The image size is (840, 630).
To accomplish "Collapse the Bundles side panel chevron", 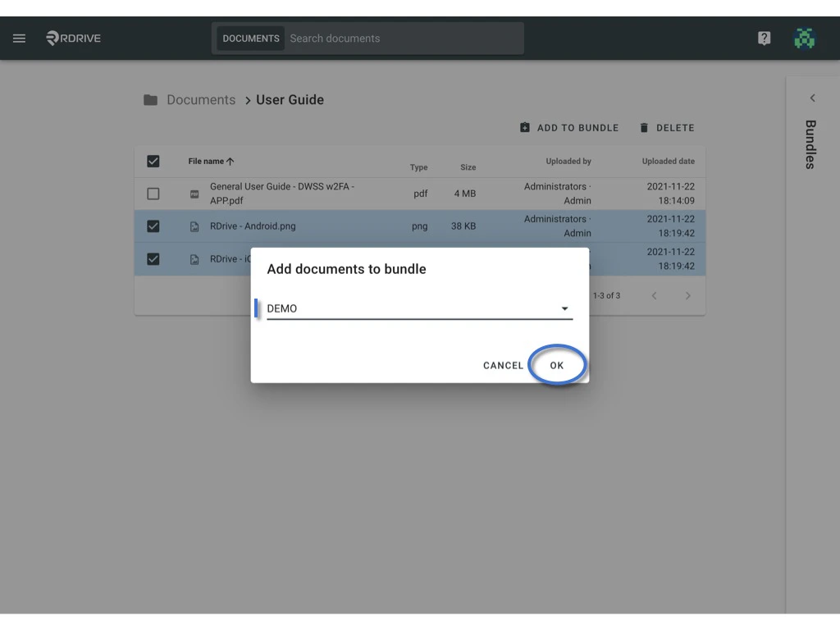I will [x=811, y=98].
